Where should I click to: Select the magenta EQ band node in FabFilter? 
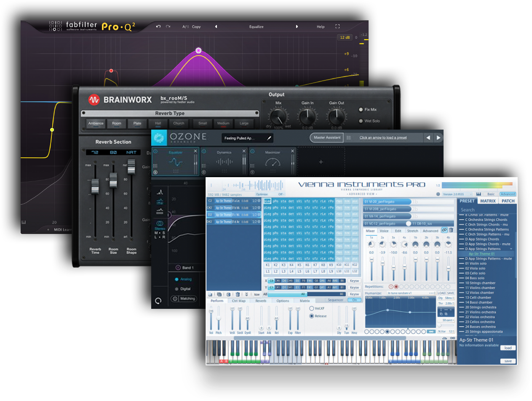(x=198, y=50)
